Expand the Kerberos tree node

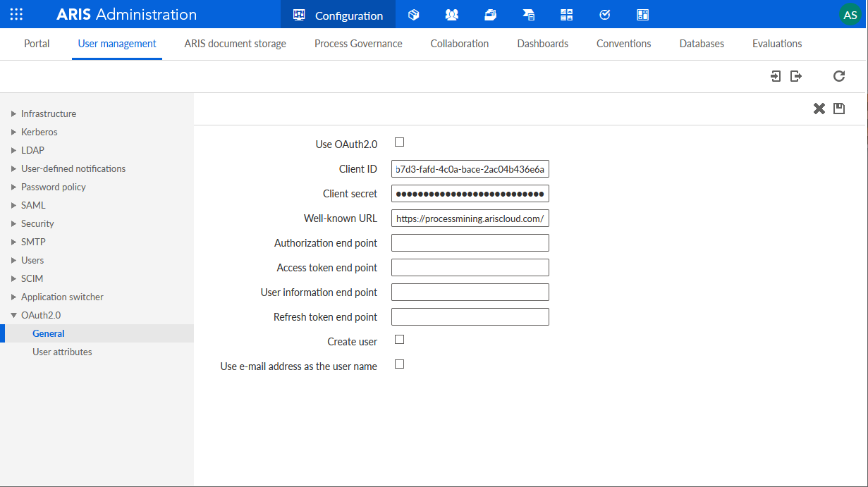(13, 132)
